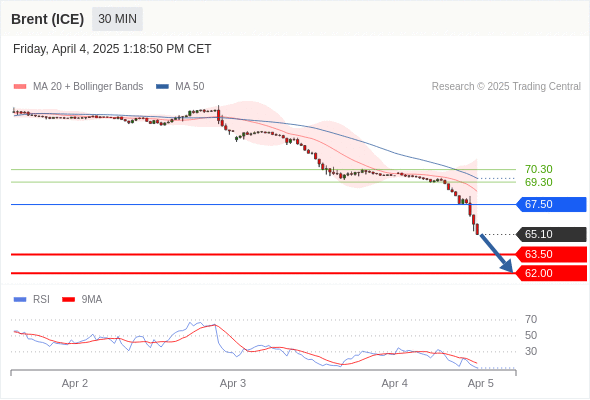This screenshot has height=400, width=590.
Task: Select the red 62.00 target tag
Action: [x=551, y=273]
